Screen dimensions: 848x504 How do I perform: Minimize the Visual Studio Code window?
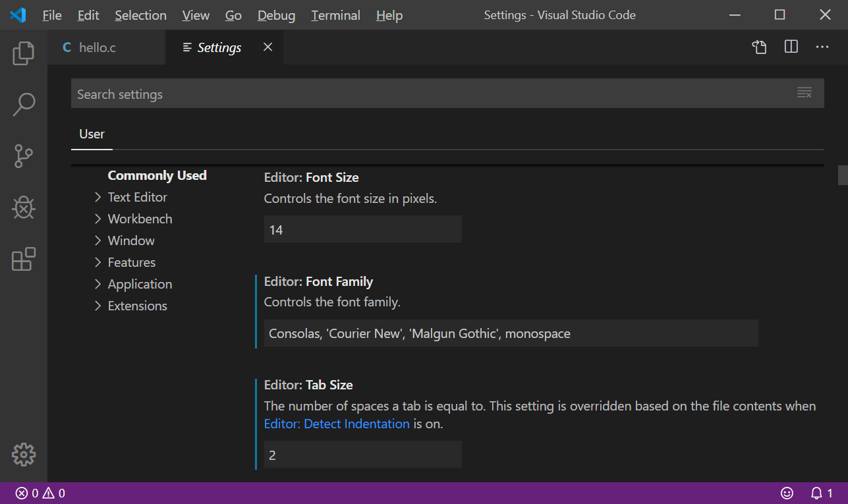coord(735,14)
